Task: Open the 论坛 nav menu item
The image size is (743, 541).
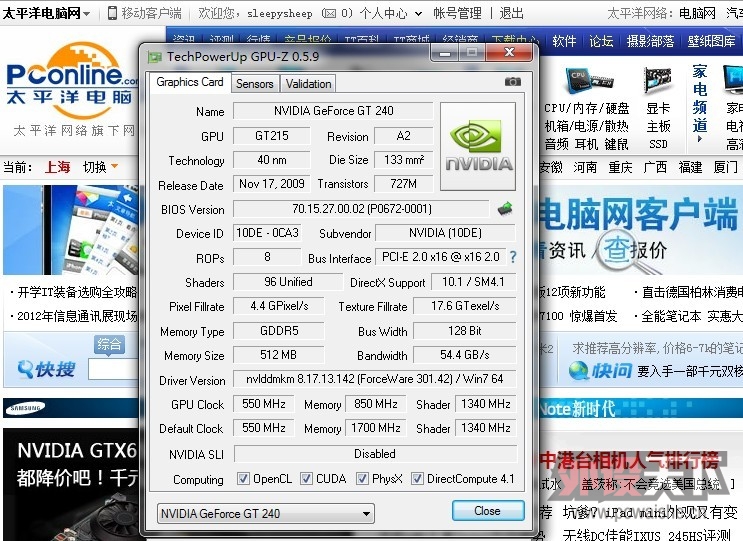Action: [601, 41]
